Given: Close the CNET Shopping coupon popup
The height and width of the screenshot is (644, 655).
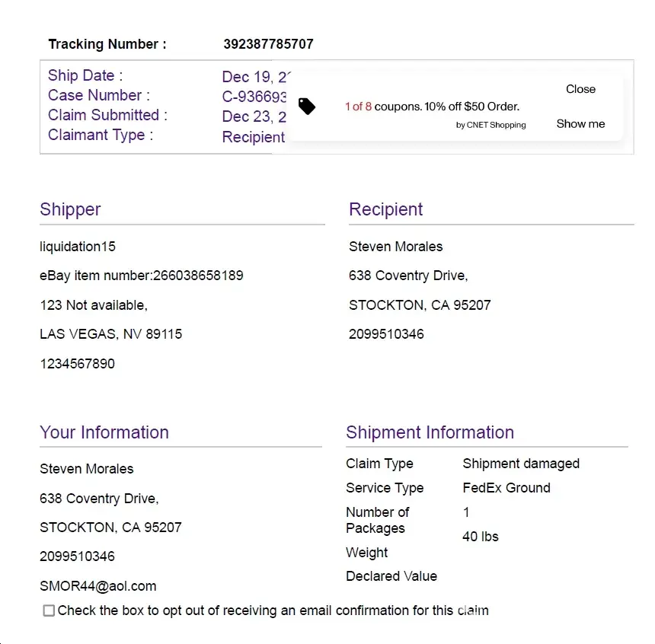Looking at the screenshot, I should [580, 89].
